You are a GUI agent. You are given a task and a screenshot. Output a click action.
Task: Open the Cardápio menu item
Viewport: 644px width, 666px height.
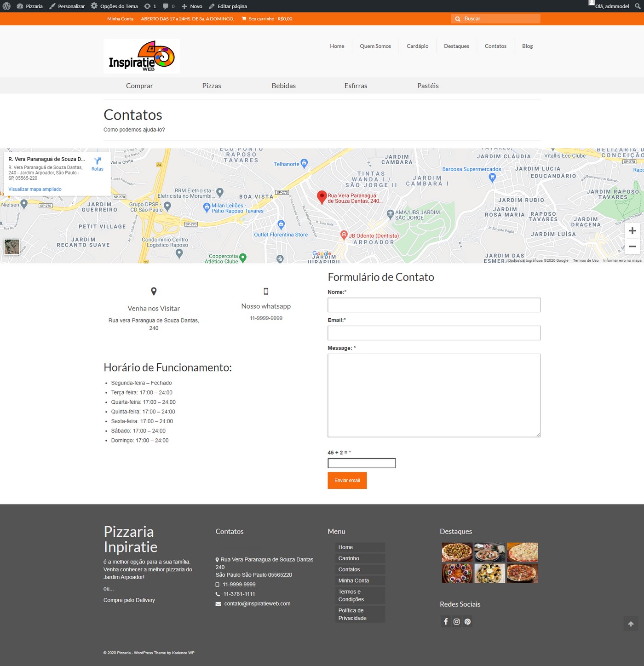[x=418, y=46]
